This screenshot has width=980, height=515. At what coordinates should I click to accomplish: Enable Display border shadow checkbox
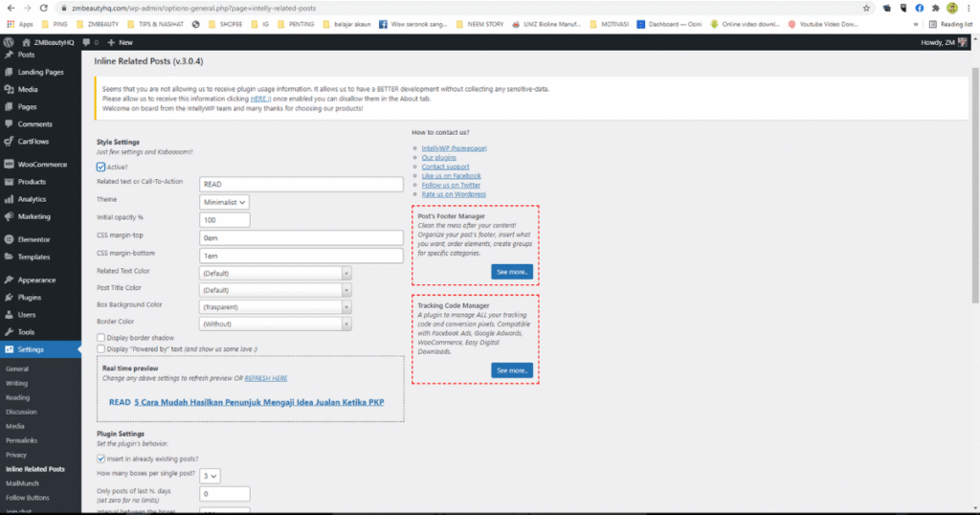click(x=100, y=338)
